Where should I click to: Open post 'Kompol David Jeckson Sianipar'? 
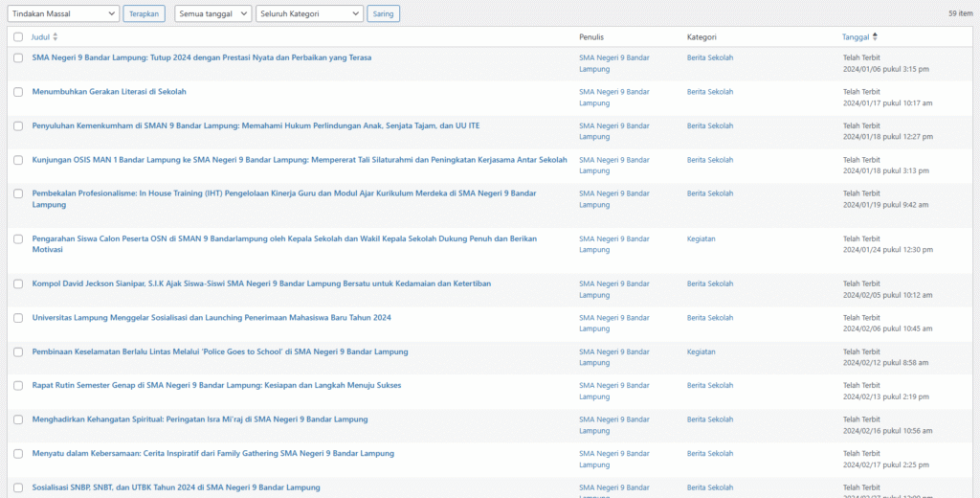coord(261,283)
